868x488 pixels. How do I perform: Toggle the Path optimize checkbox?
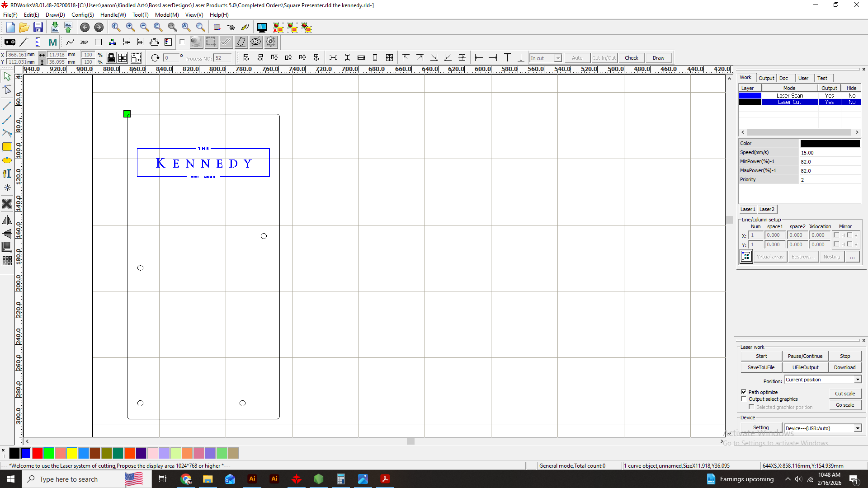tap(744, 392)
